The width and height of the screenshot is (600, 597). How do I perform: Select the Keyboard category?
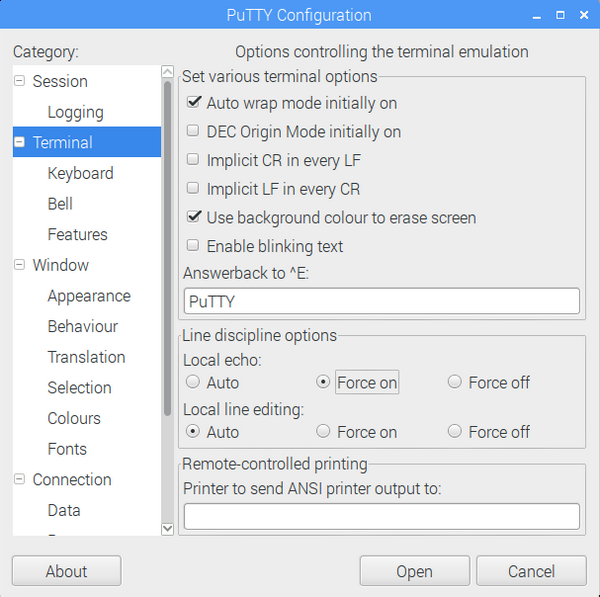80,173
